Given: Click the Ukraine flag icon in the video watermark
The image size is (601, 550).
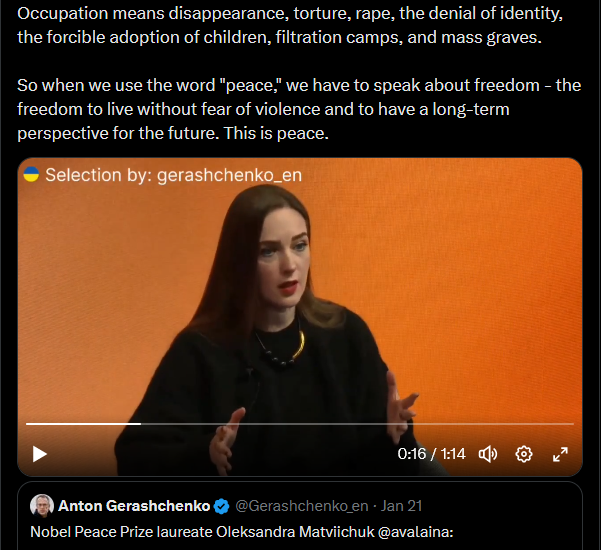Looking at the screenshot, I should pos(31,174).
